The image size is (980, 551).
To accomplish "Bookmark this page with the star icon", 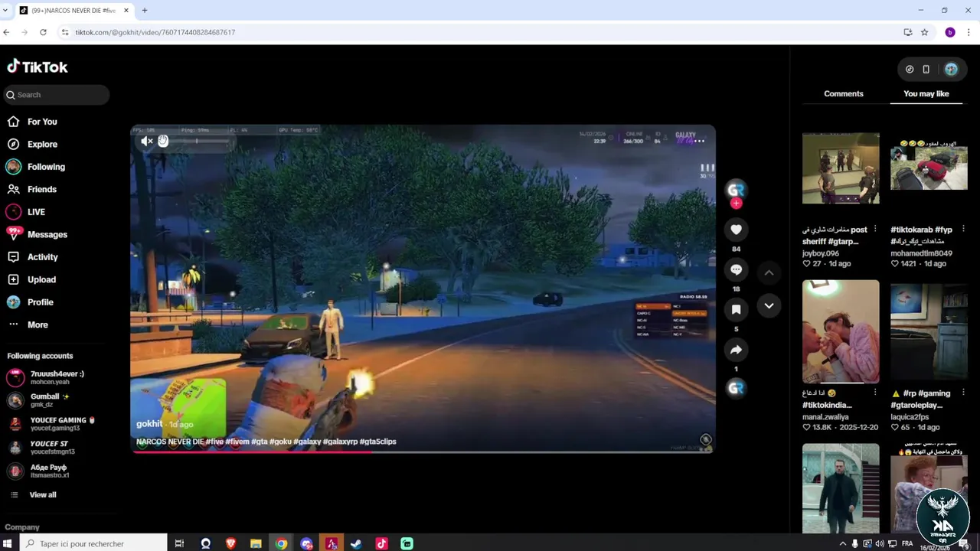I will pos(924,32).
